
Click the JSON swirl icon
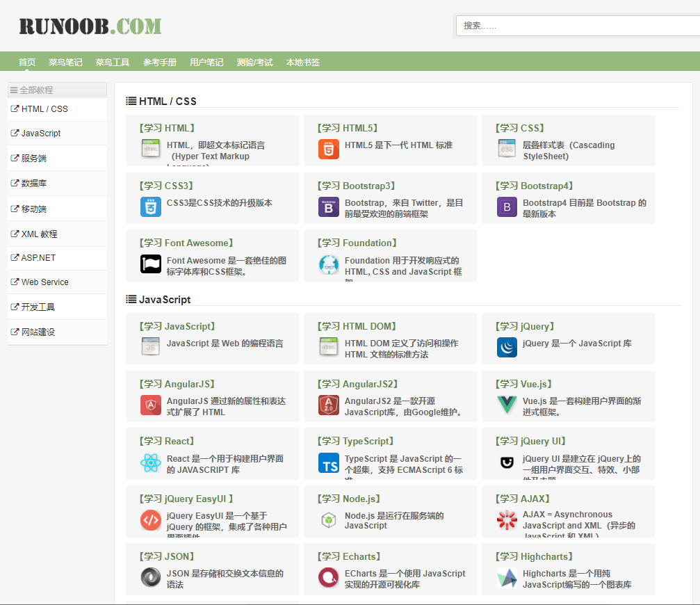[x=150, y=577]
